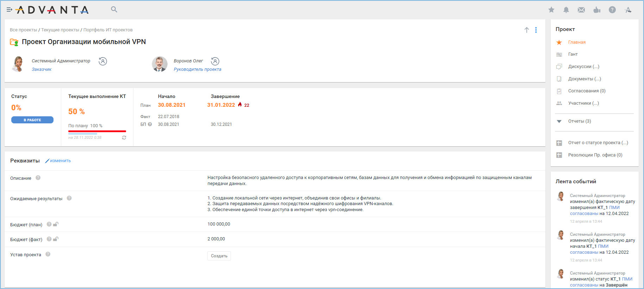Click the Создать button for Устав проекта
Screen dimensions: 644x289
click(219, 256)
